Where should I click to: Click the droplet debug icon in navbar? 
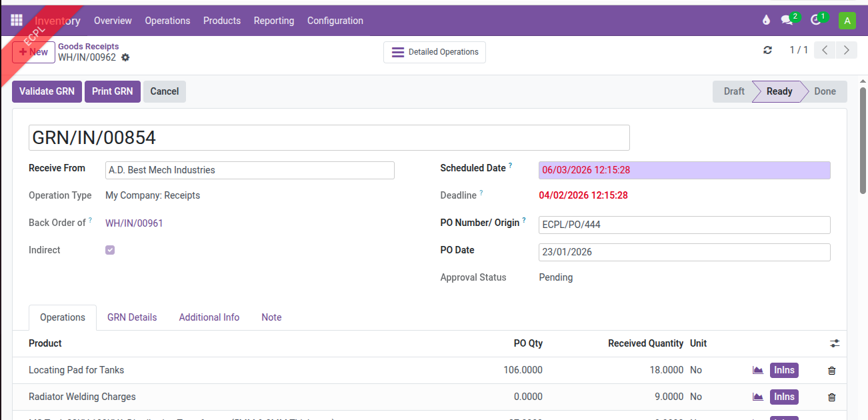(x=766, y=21)
